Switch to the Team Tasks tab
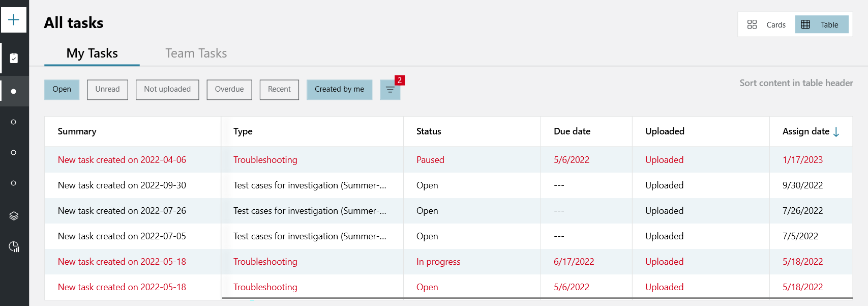The width and height of the screenshot is (868, 306). tap(196, 53)
